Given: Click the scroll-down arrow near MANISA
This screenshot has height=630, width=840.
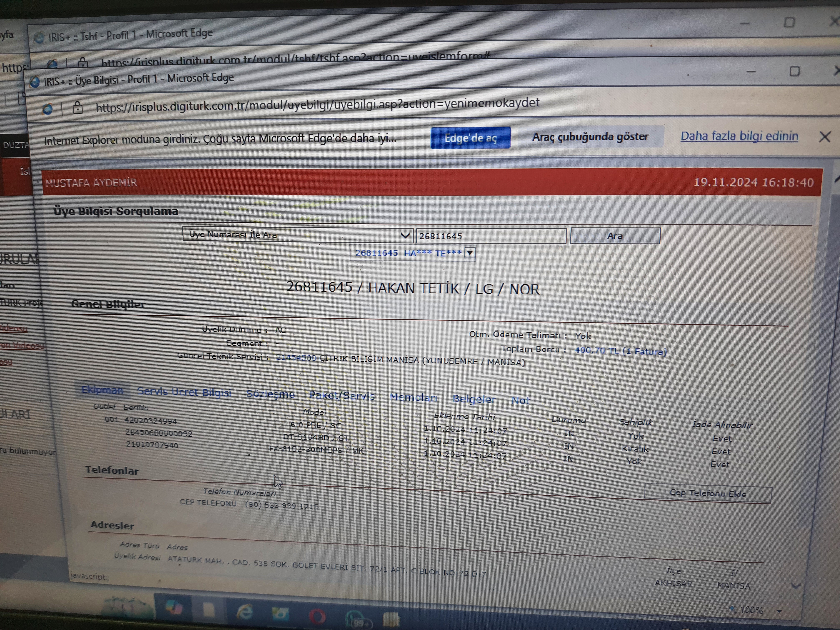Looking at the screenshot, I should 796,586.
